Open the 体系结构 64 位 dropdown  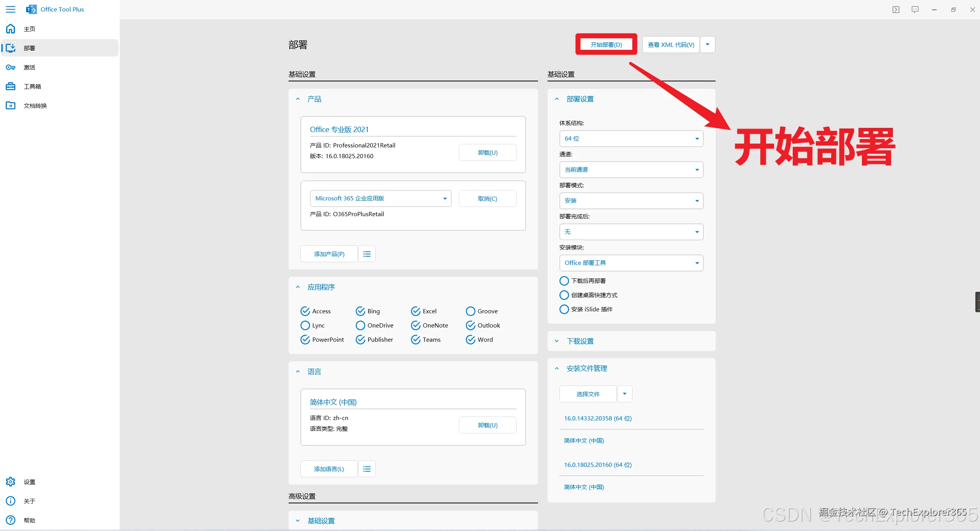pyautogui.click(x=631, y=139)
